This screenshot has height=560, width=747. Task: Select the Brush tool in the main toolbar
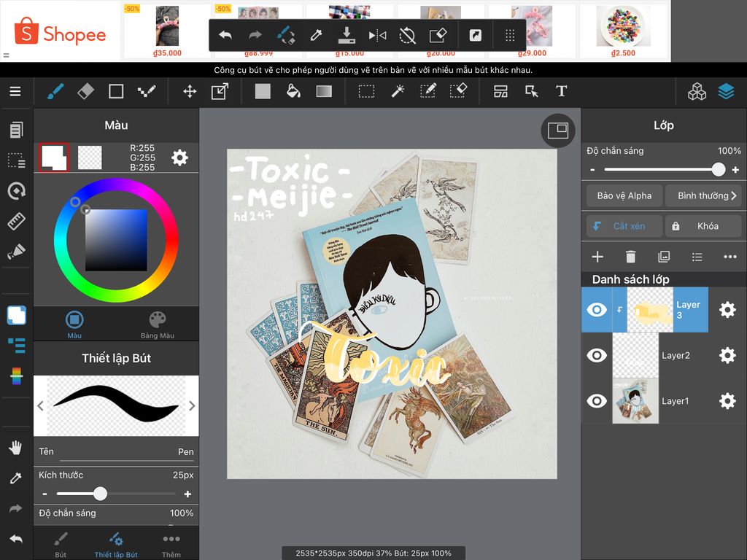[x=55, y=91]
